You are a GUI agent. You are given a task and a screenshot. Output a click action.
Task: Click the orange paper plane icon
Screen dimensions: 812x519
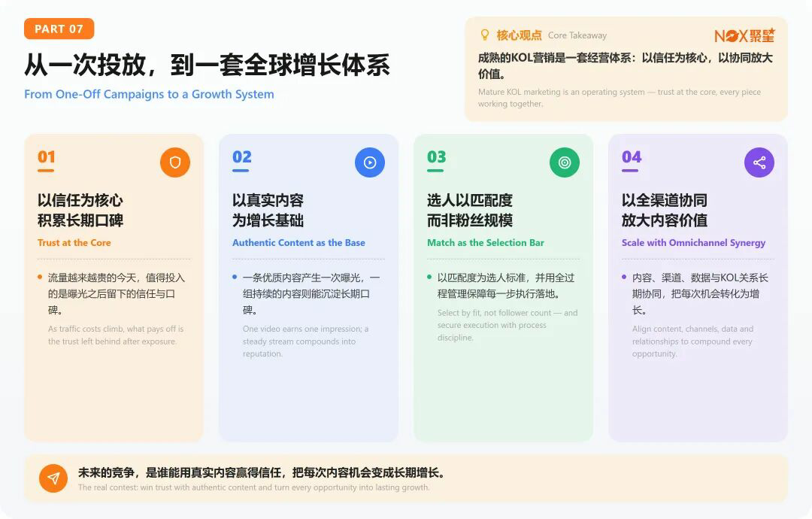tap(53, 478)
